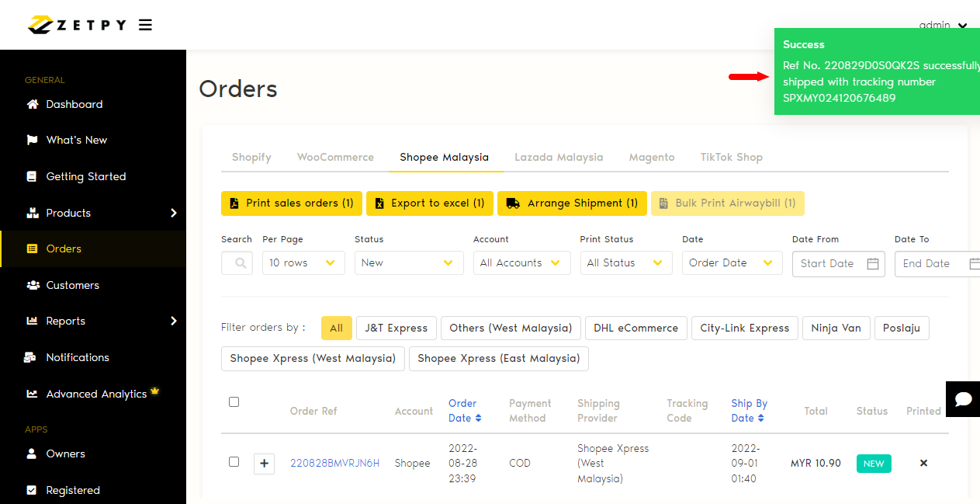This screenshot has width=980, height=504.
Task: Switch to the Shopify tab
Action: coord(251,157)
